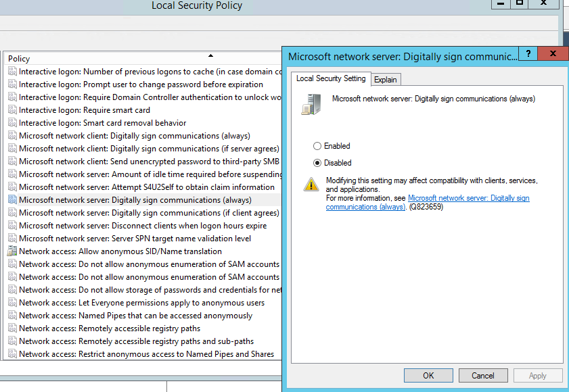The image size is (569, 392).
Task: Select the Enabled radio button
Action: point(317,146)
